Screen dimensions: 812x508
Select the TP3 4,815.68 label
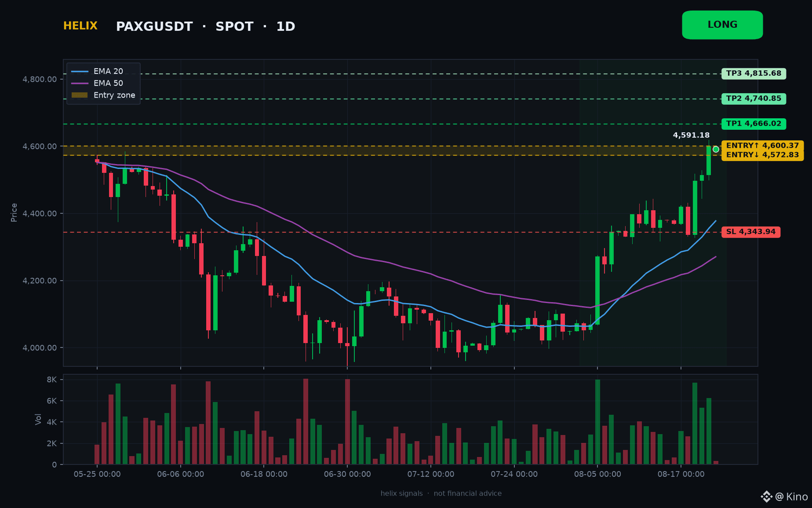click(x=754, y=73)
